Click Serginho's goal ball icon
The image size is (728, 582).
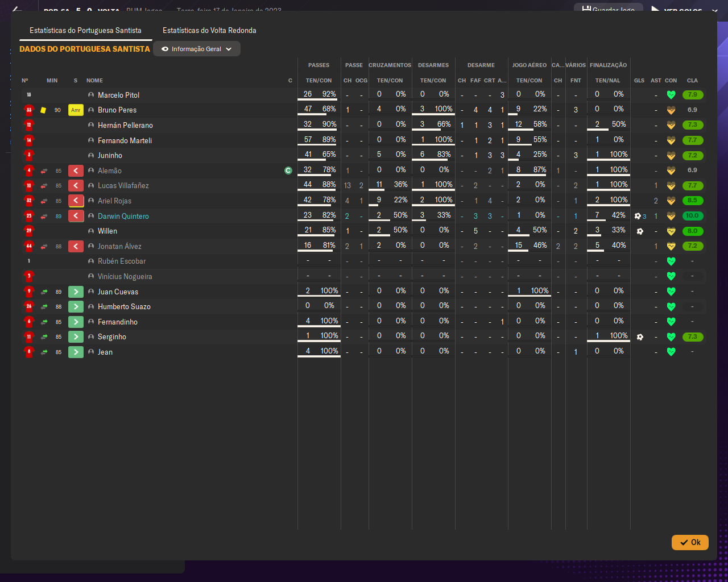coord(640,337)
